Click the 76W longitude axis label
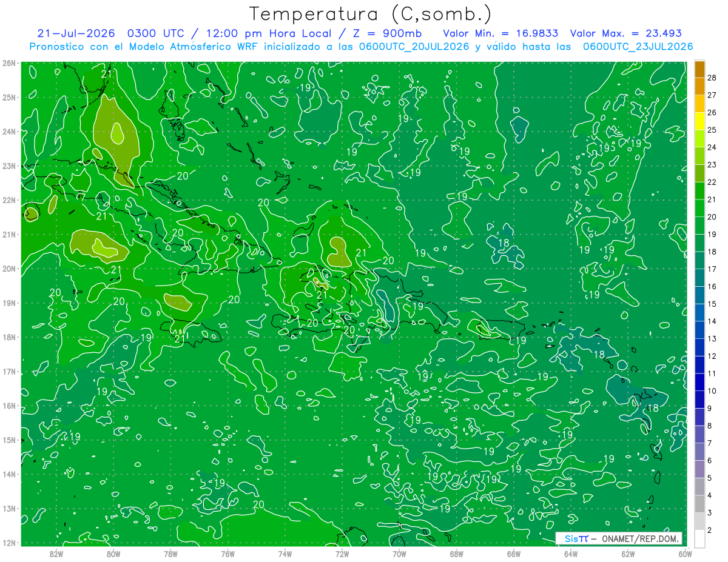728x562 pixels. [227, 553]
